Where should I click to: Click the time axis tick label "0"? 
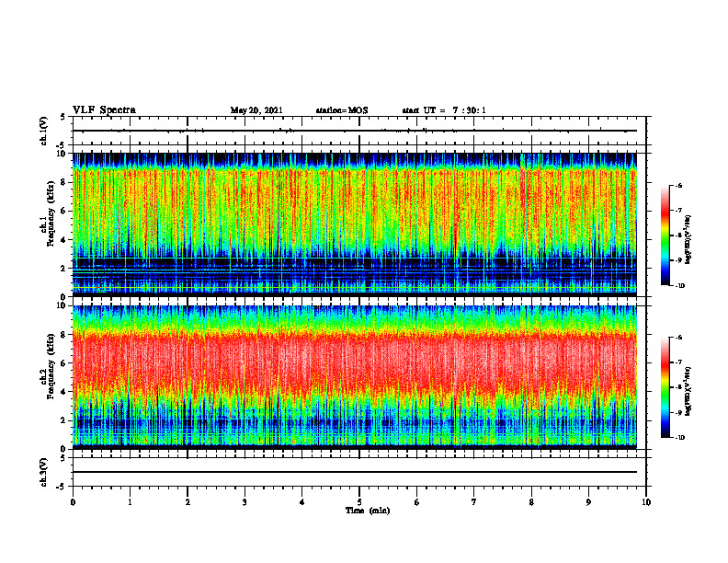[73, 502]
